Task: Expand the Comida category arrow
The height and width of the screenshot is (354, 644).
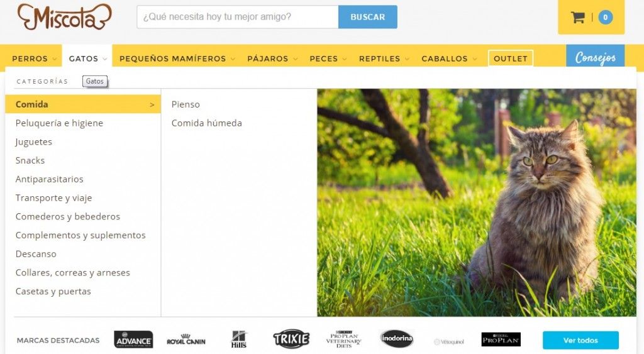Action: pyautogui.click(x=152, y=105)
